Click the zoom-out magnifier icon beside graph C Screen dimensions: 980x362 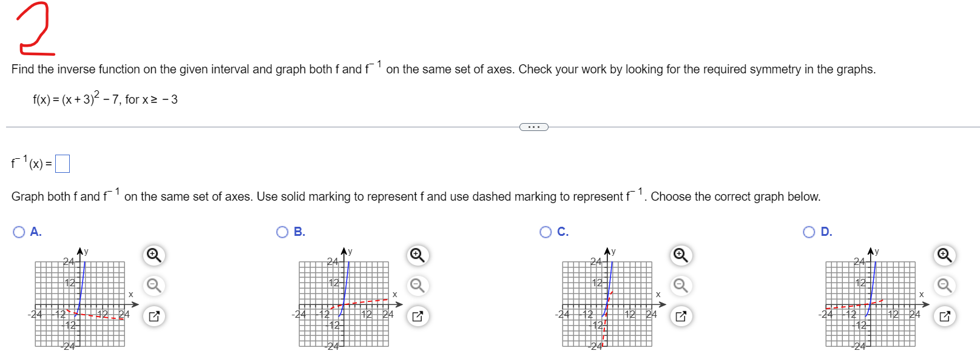[x=680, y=285]
